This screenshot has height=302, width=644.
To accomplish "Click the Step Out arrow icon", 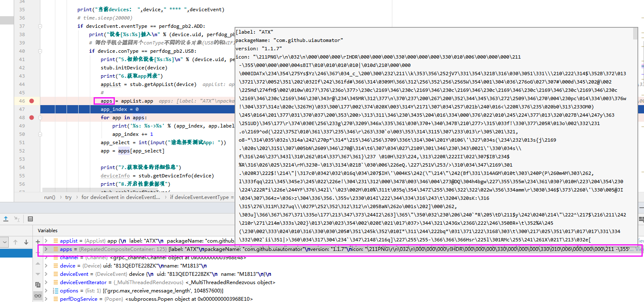I will pos(6,219).
